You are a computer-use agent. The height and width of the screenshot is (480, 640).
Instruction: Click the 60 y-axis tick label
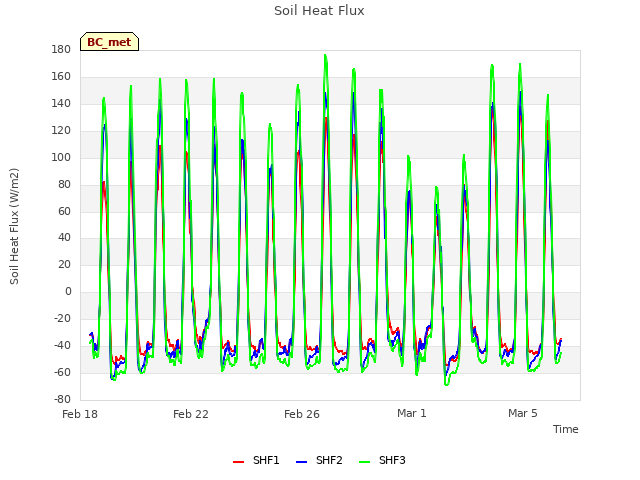click(64, 211)
